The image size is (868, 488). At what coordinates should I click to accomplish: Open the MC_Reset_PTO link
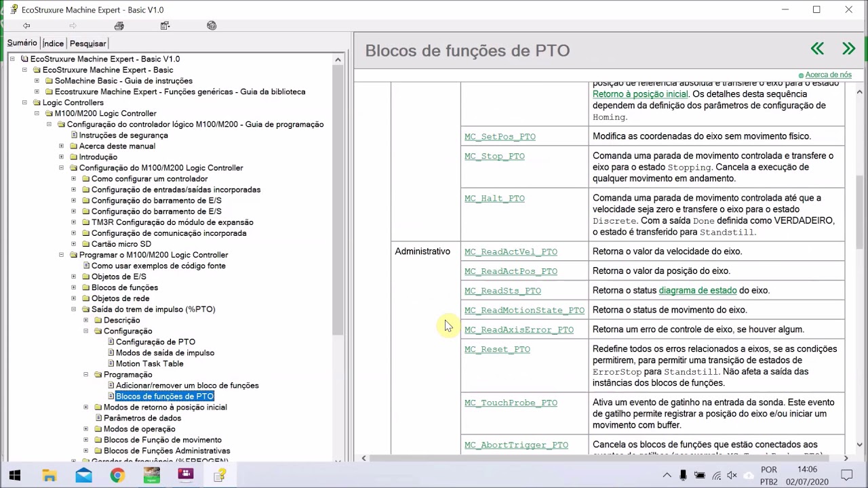pyautogui.click(x=497, y=350)
